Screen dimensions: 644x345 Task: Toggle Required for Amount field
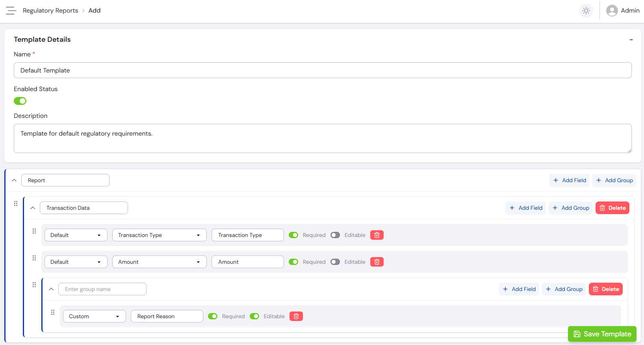293,262
